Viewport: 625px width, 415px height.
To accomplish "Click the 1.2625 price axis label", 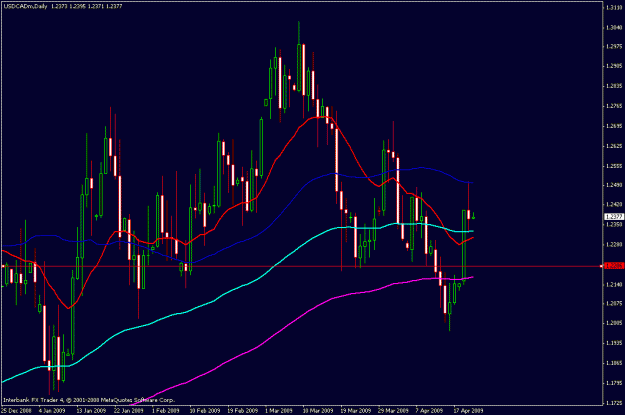I will coord(614,146).
